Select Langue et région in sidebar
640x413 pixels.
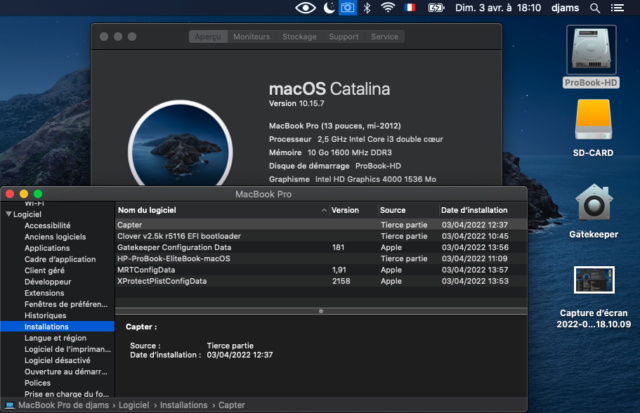[55, 338]
